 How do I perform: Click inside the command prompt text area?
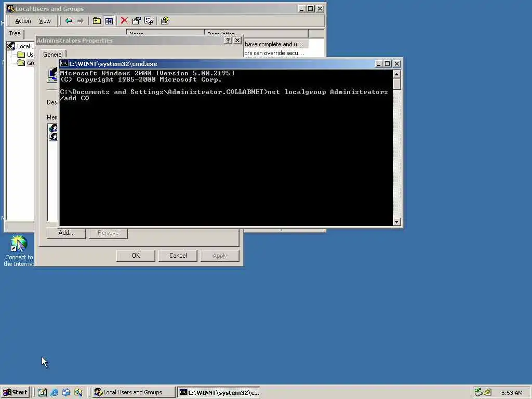tap(226, 148)
